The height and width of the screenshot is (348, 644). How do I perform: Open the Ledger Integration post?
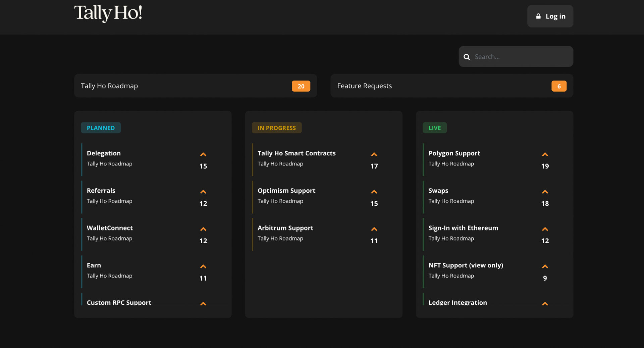pos(458,302)
